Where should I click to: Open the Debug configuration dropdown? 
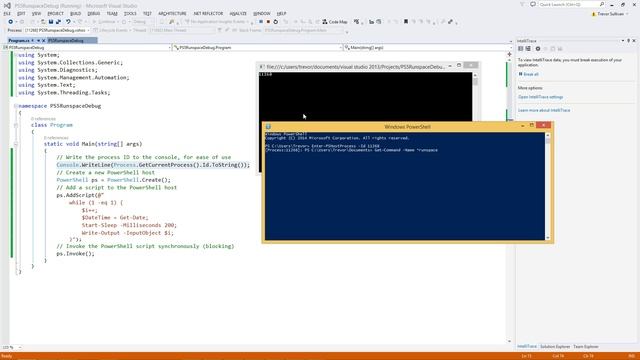[x=143, y=22]
